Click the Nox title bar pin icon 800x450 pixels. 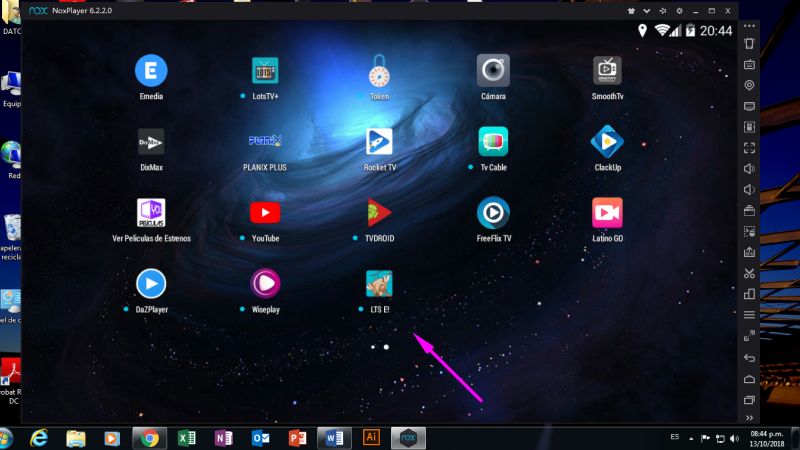(x=663, y=11)
